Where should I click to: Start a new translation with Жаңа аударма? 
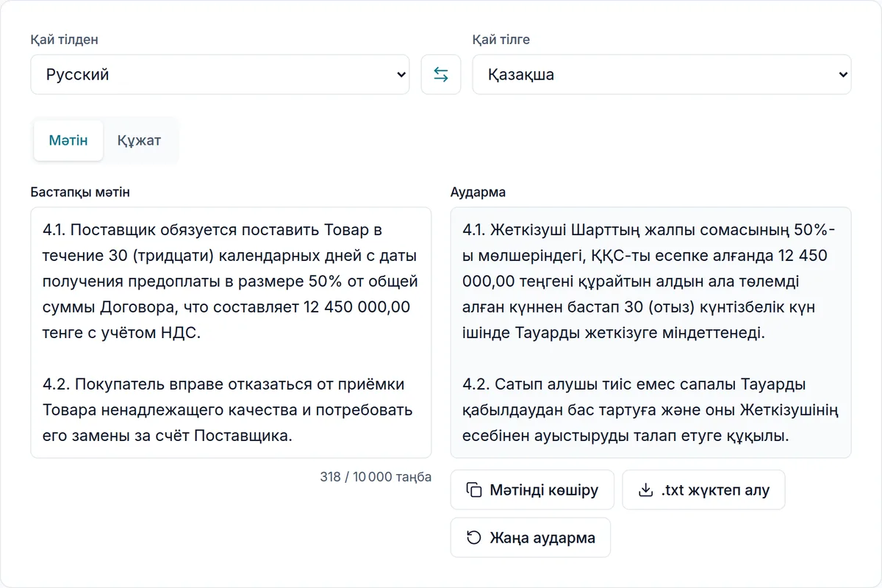coord(530,538)
